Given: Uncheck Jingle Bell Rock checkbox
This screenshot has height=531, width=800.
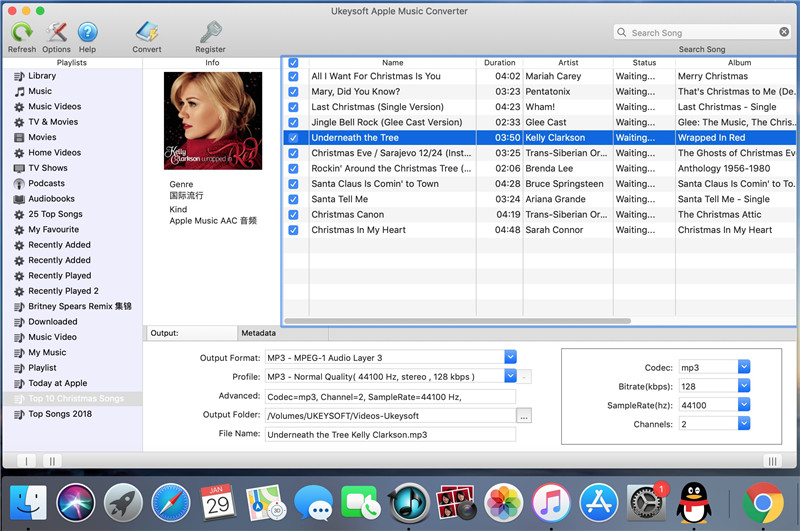Looking at the screenshot, I should coord(293,122).
